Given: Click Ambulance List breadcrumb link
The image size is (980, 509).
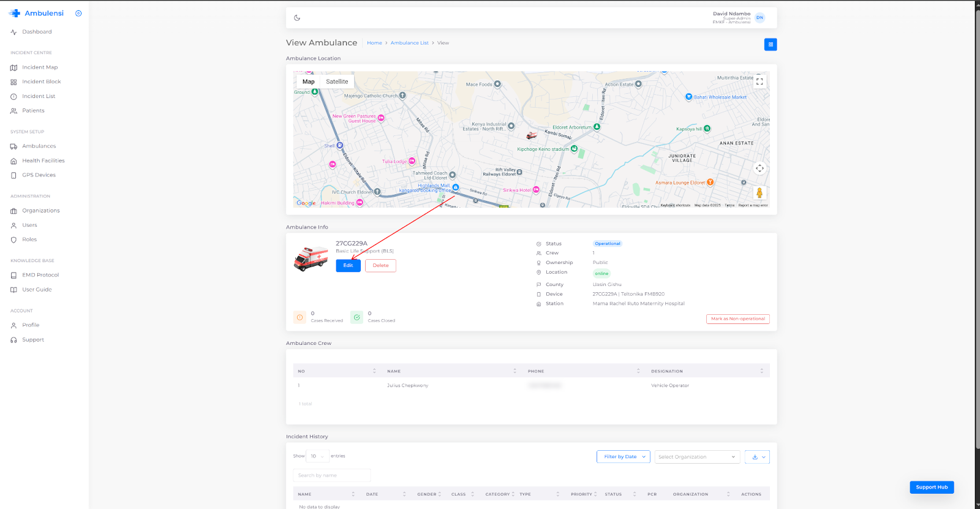Looking at the screenshot, I should 409,43.
